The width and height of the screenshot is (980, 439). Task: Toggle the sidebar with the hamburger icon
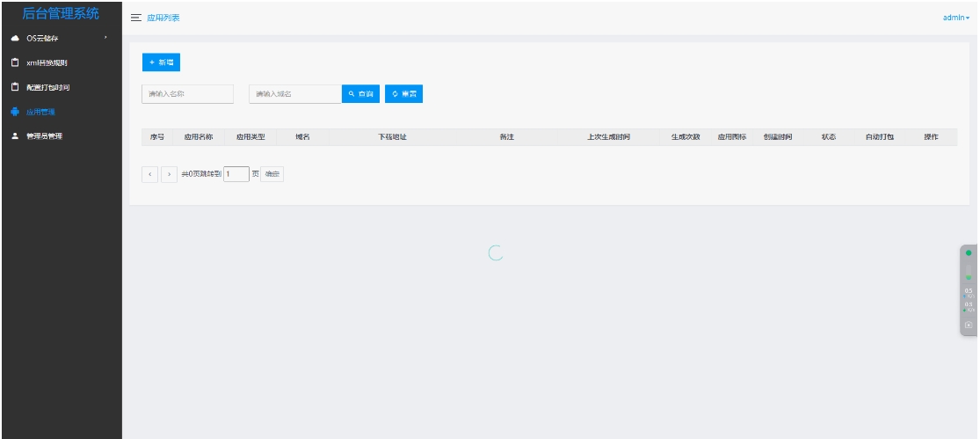(x=136, y=18)
